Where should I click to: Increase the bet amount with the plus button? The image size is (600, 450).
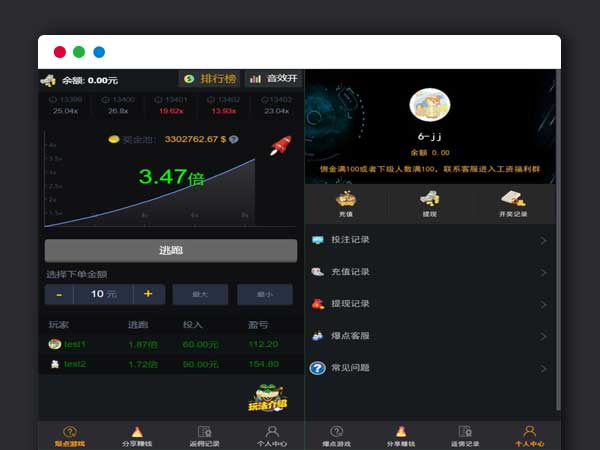148,294
